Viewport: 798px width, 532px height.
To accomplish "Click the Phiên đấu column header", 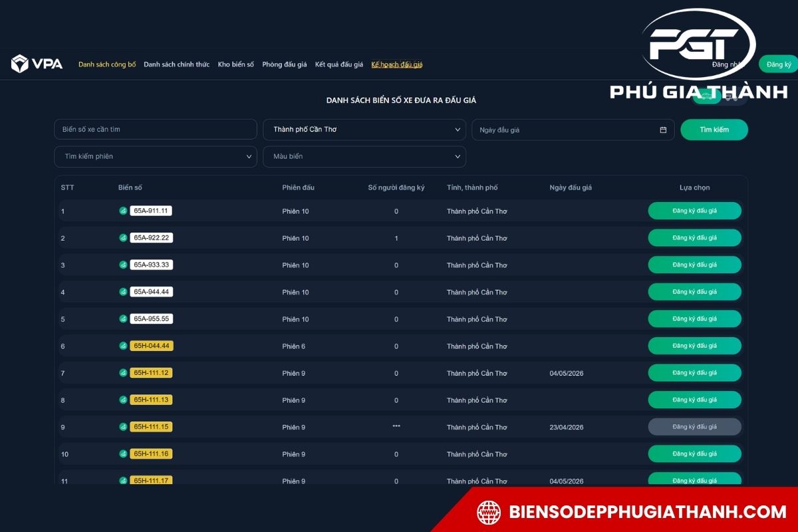I will [299, 188].
